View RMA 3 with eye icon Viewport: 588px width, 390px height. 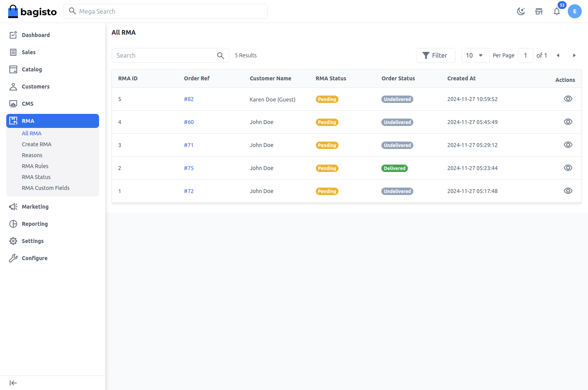point(568,145)
